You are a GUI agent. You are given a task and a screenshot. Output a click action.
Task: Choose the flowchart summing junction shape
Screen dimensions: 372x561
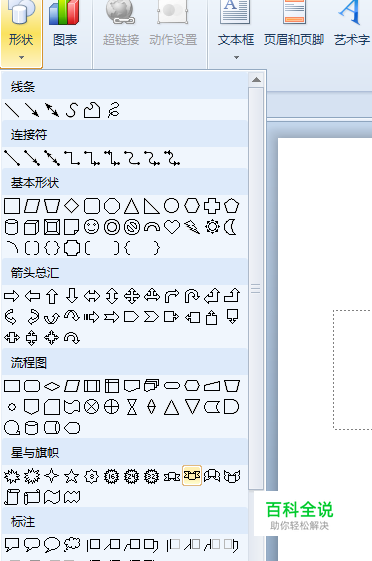[92, 407]
